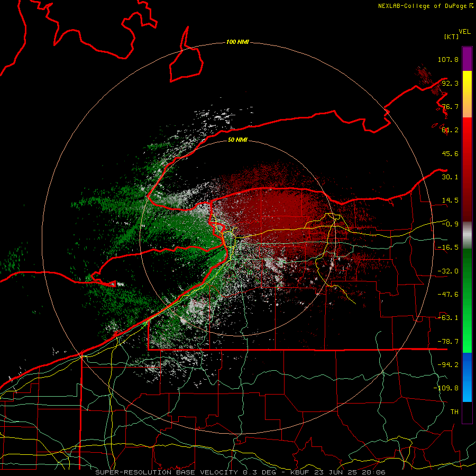Click the -94.2 velocity scale value
The image size is (476, 476).
point(448,365)
